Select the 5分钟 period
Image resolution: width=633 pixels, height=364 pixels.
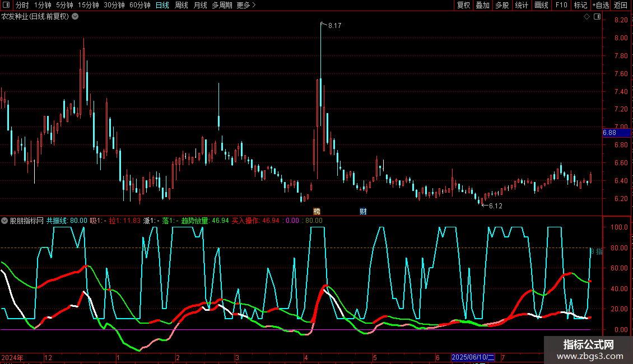pos(64,5)
